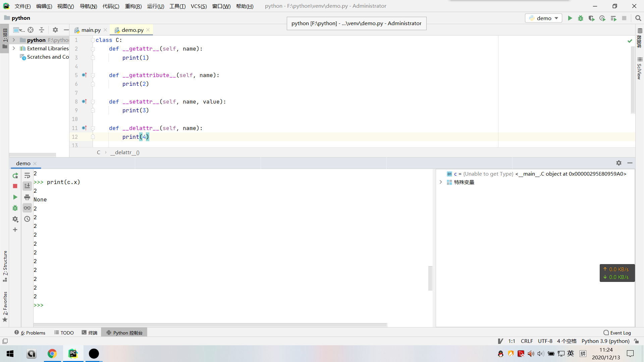Open Chrome from taskbar

tap(52, 354)
